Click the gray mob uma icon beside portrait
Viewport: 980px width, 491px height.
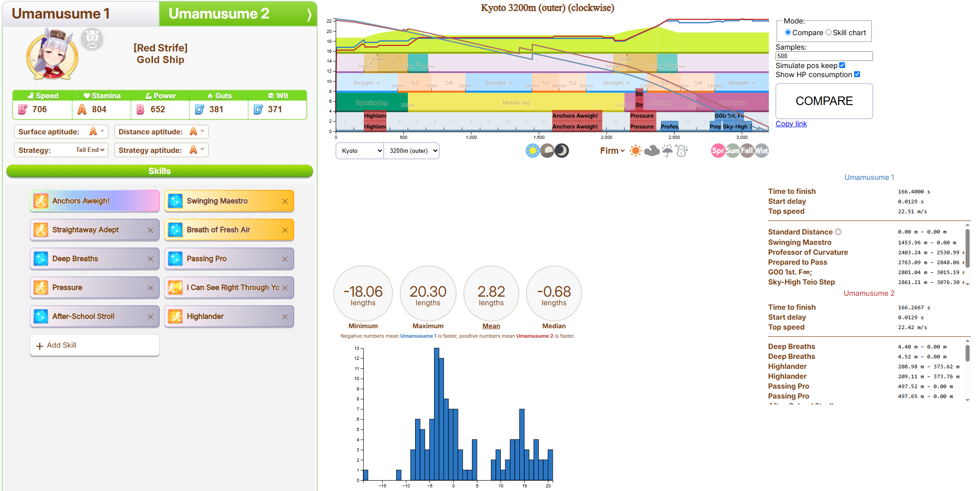(92, 39)
